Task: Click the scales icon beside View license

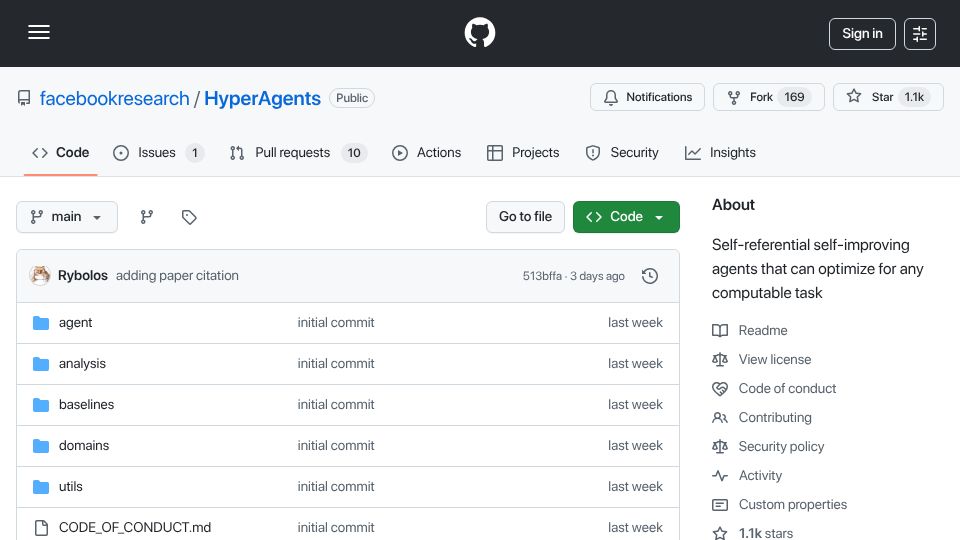Action: [720, 359]
